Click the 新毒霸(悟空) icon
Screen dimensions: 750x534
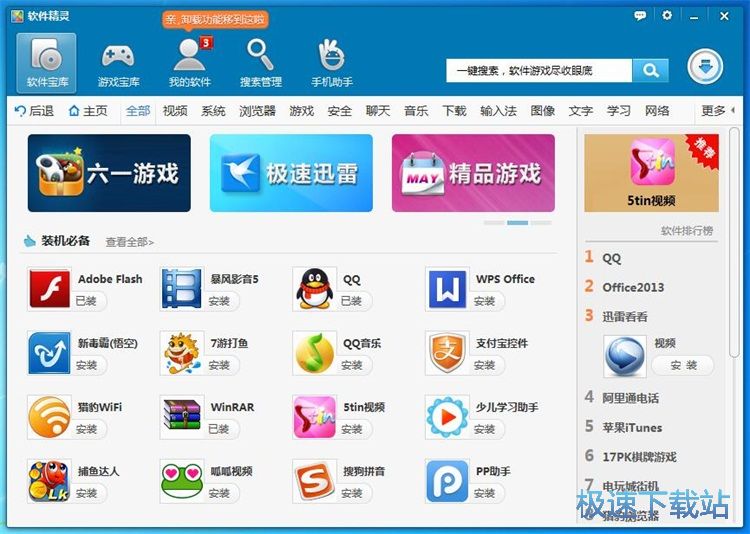[49, 353]
